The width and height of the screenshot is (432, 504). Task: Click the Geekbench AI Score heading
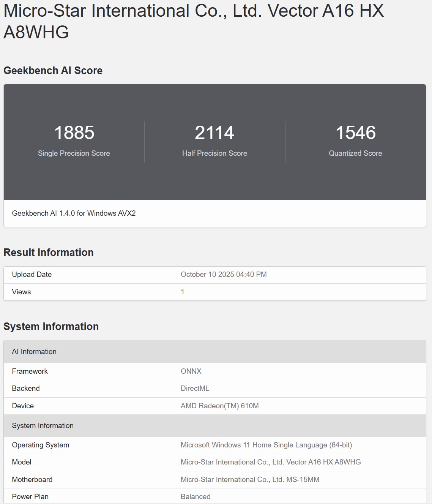[x=53, y=71]
